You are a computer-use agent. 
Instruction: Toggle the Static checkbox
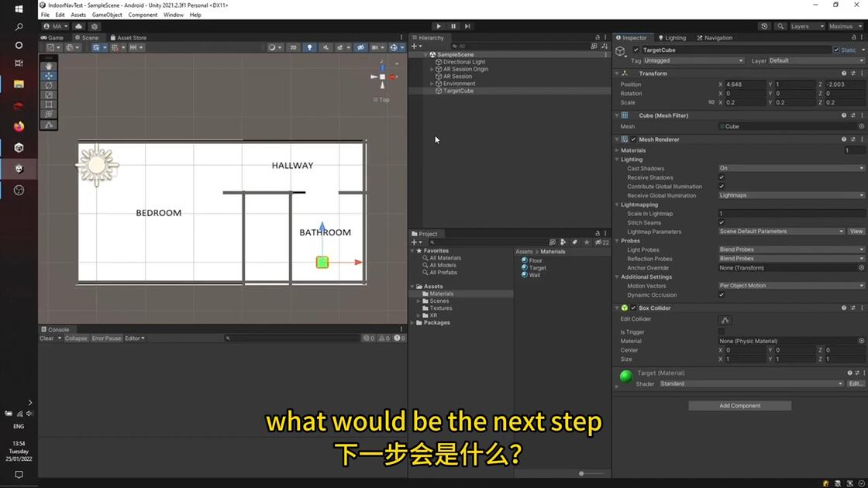(x=836, y=50)
